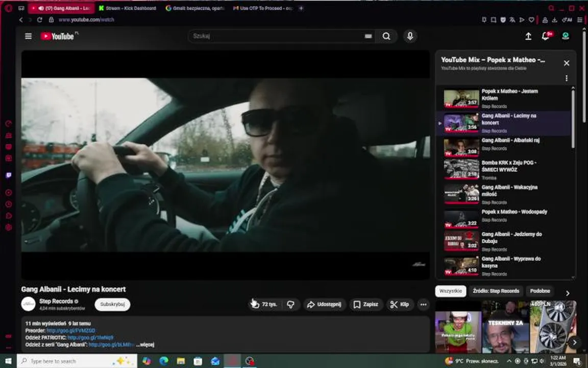Subscribe with Subskrybuj button

[112, 304]
